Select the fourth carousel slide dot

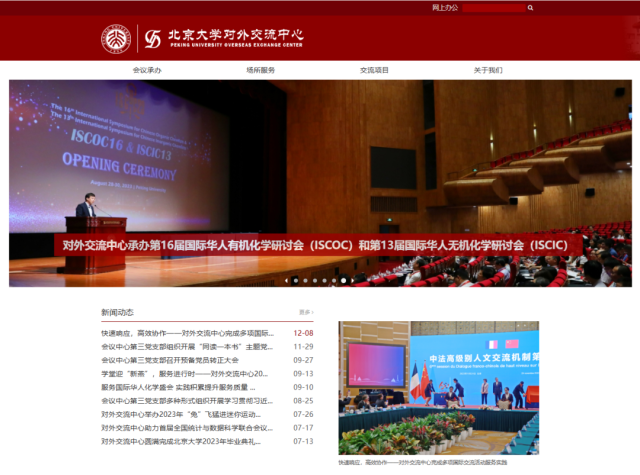324,280
